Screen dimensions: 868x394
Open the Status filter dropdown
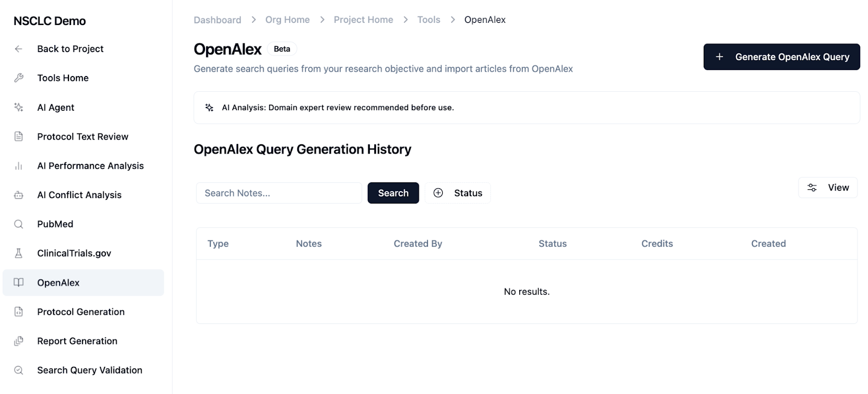coord(457,193)
